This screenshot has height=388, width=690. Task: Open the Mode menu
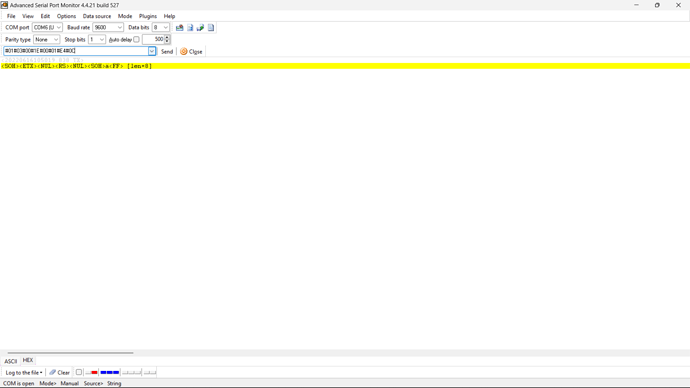(x=125, y=16)
